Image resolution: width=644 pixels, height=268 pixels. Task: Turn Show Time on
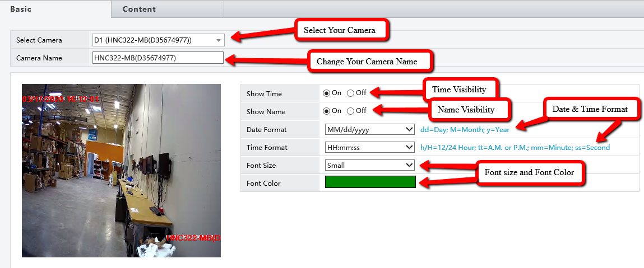pos(327,93)
